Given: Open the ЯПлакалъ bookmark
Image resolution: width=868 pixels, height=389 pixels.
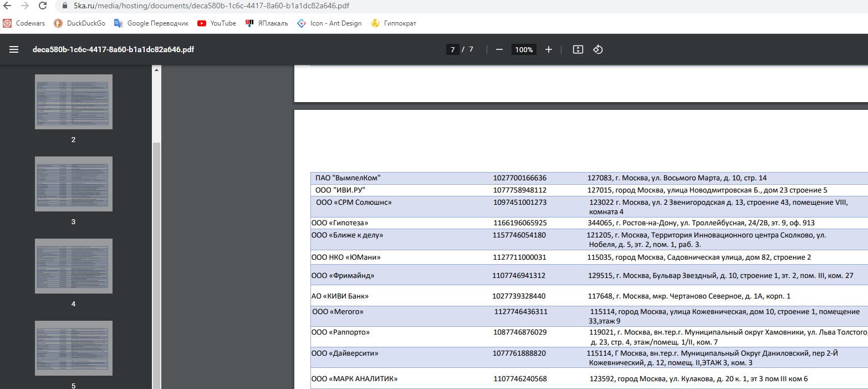Looking at the screenshot, I should (267, 23).
